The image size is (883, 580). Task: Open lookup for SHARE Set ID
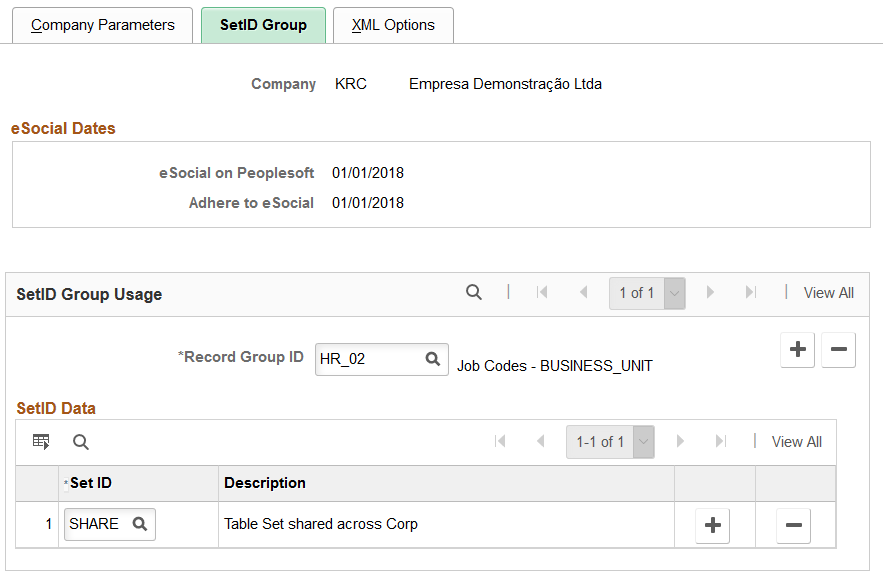(x=140, y=524)
